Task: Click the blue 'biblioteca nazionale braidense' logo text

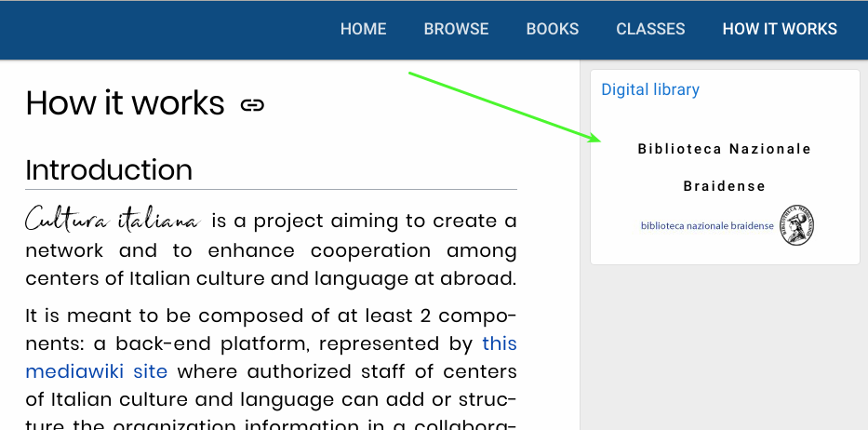Action: tap(707, 226)
